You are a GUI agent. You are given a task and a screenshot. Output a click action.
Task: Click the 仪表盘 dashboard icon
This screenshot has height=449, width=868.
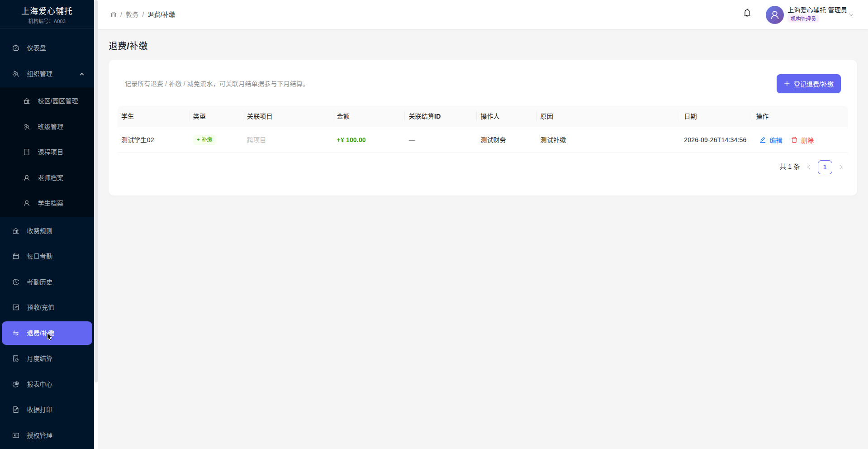point(16,48)
